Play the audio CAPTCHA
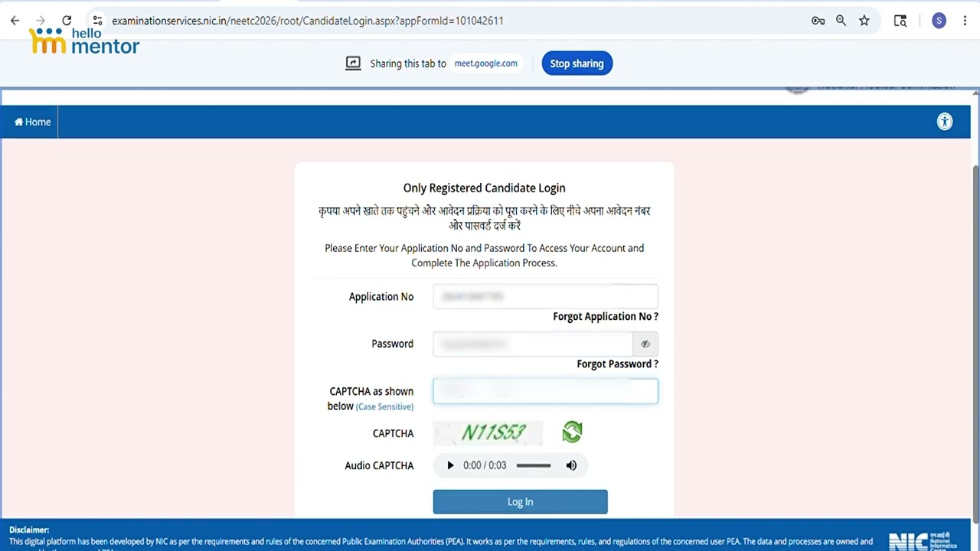Screen dimensions: 980x551 pos(450,465)
